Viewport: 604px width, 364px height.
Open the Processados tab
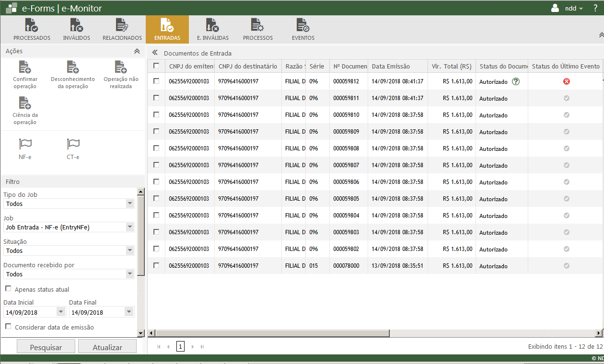32,30
